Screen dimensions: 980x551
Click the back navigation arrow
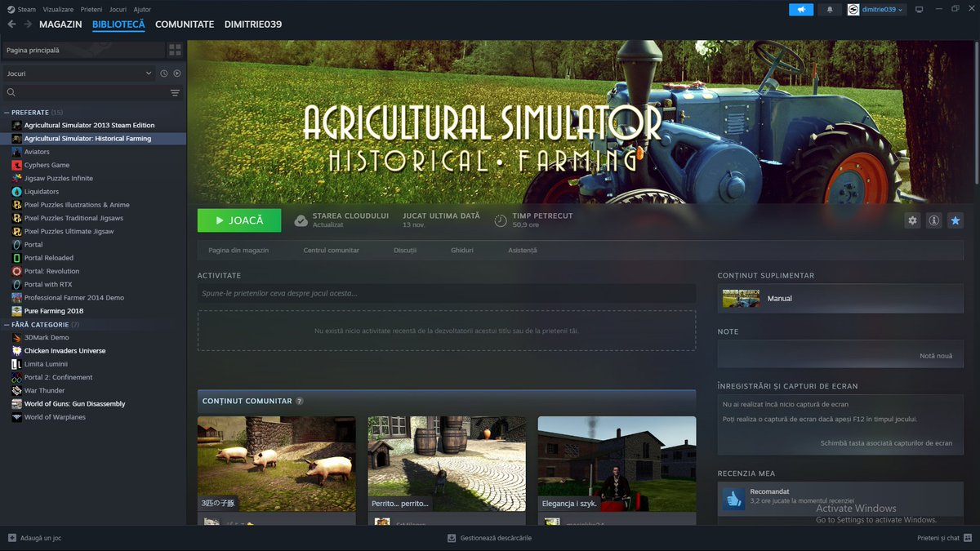(x=11, y=24)
